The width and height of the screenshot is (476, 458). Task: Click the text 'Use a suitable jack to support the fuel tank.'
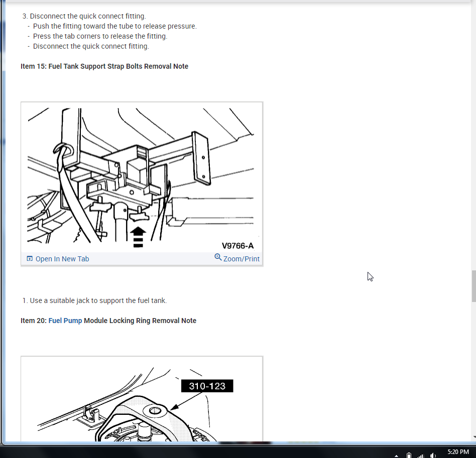pyautogui.click(x=98, y=300)
